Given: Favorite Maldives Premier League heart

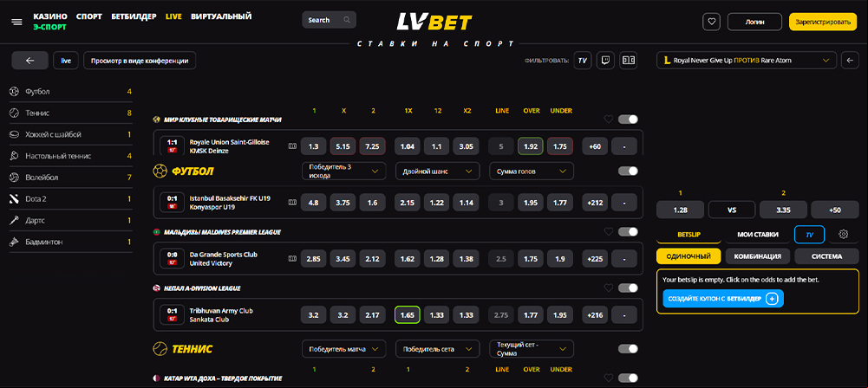Looking at the screenshot, I should pos(609,232).
